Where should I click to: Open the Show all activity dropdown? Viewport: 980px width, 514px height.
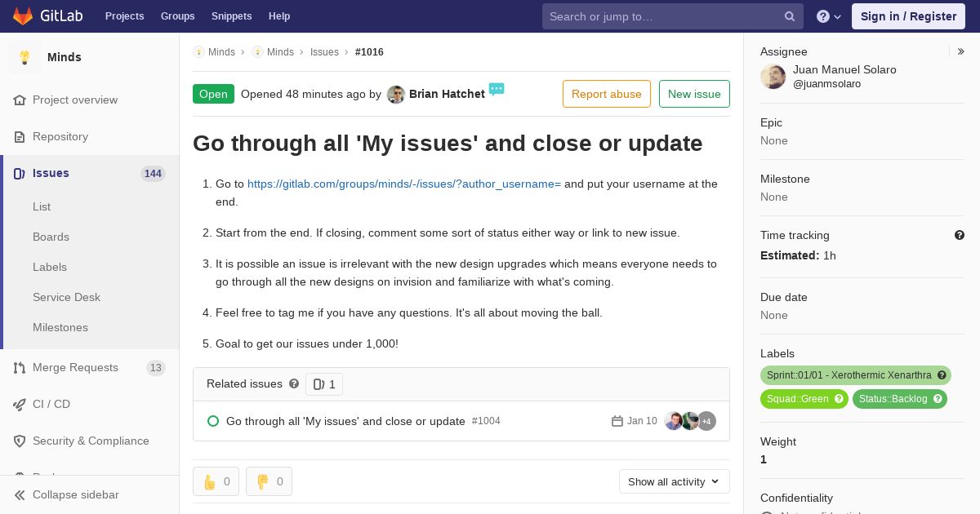click(x=675, y=481)
